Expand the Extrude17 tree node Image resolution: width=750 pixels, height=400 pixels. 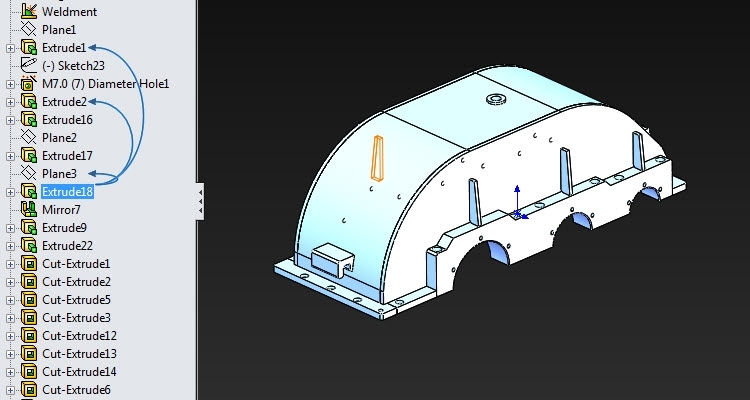coord(10,156)
